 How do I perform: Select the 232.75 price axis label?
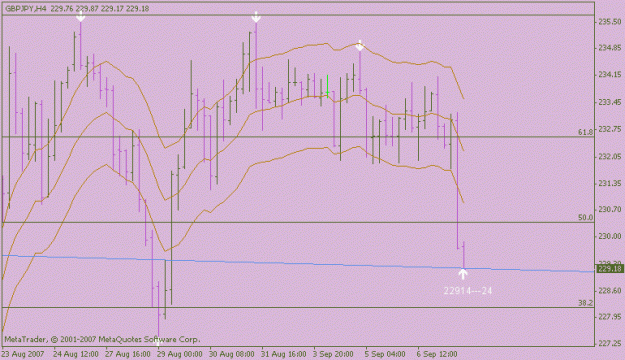coord(610,129)
